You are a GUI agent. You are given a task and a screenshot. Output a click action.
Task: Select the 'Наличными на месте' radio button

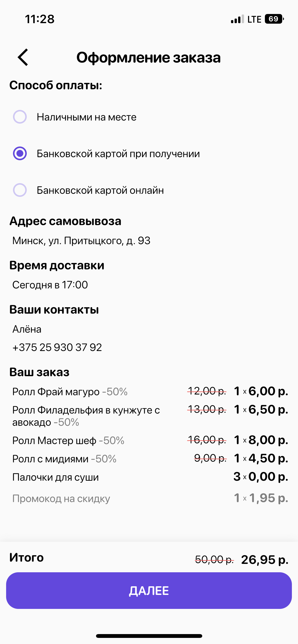pyautogui.click(x=20, y=117)
